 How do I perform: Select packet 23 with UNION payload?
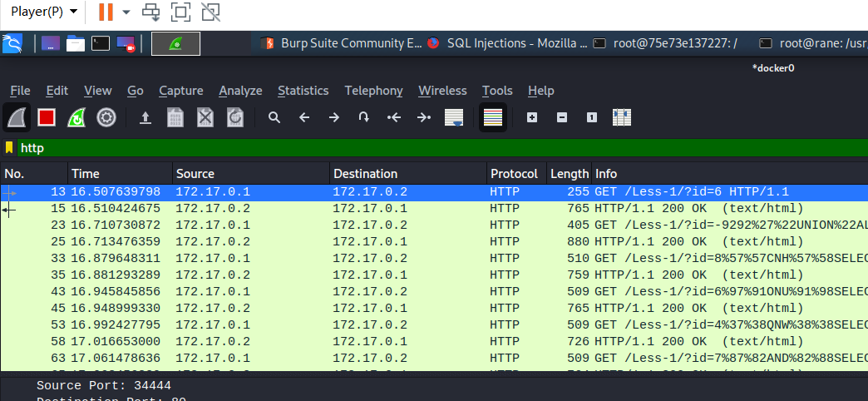434,225
